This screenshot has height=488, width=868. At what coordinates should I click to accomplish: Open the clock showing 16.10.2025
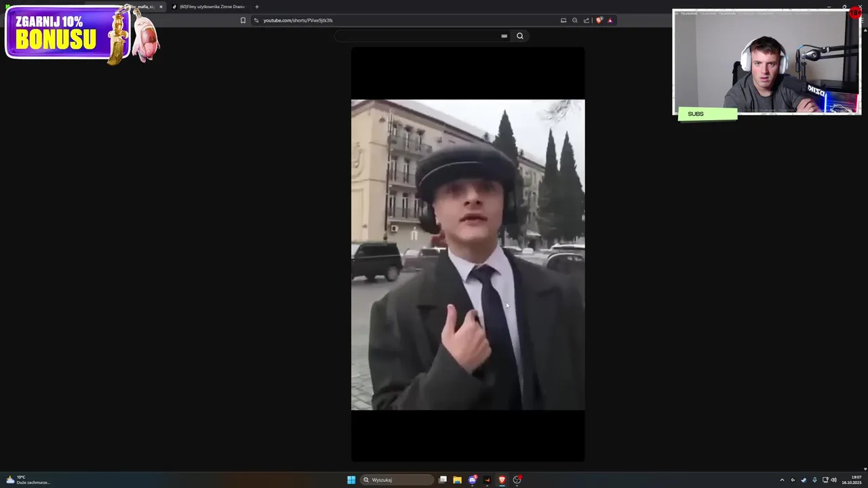coord(852,480)
